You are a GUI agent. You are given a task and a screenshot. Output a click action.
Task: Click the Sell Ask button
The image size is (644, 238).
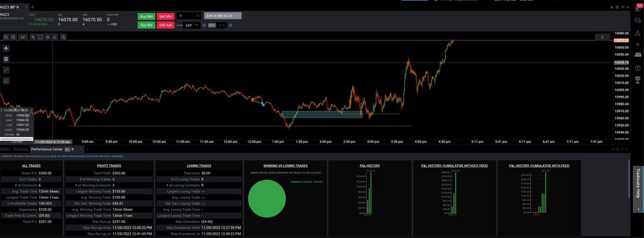tap(165, 25)
